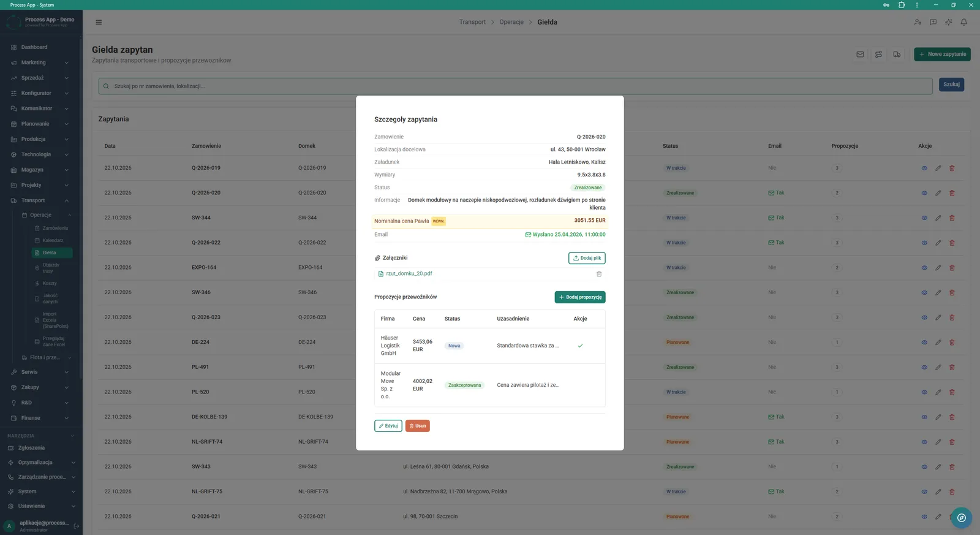Toggle view eye icon for row Q-2026-021
The width and height of the screenshot is (980, 535).
pos(924,517)
